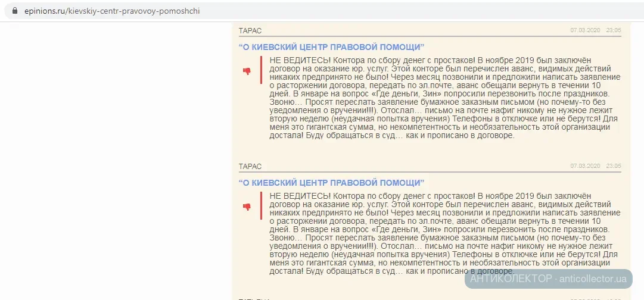Click the red vertical bar beside the second review
Viewport: 644px width, 300px height.
point(261,205)
